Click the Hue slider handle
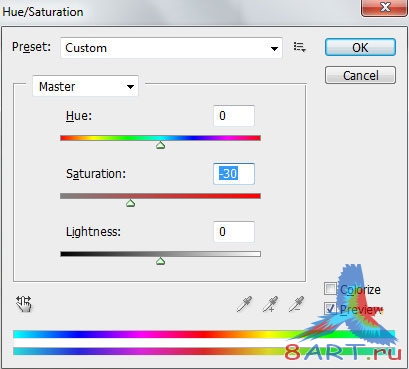 [x=161, y=145]
